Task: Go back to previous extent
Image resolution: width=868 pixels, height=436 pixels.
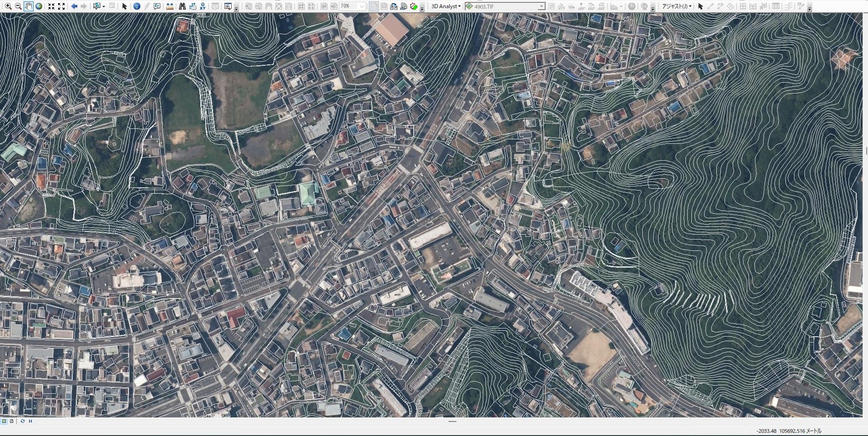Action: (x=74, y=6)
